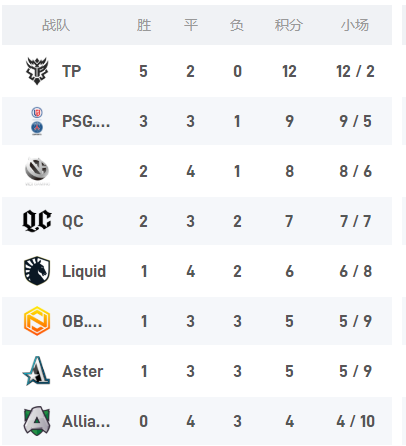Sort by the 胜 column header

144,25
